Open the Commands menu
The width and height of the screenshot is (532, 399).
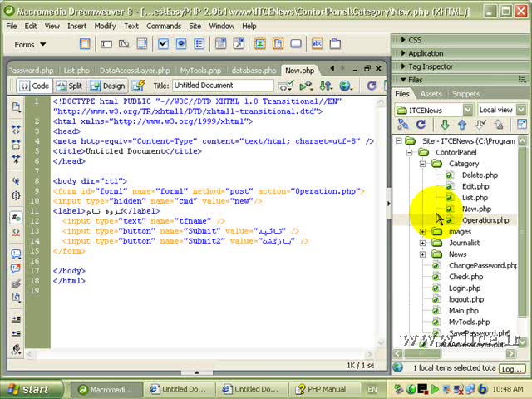(164, 26)
